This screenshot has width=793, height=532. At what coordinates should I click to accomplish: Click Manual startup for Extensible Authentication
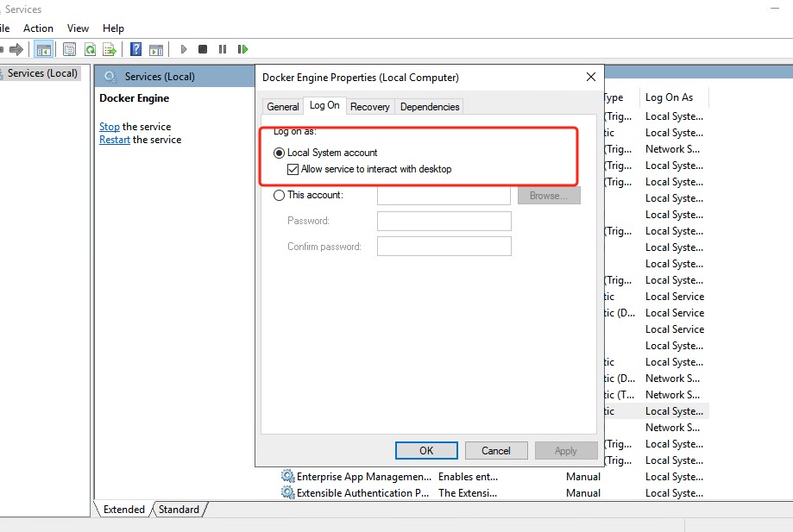click(x=583, y=492)
